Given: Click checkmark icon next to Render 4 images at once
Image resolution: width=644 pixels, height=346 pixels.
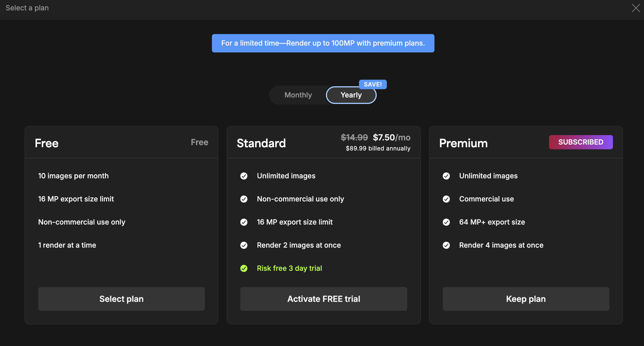Looking at the screenshot, I should [446, 245].
